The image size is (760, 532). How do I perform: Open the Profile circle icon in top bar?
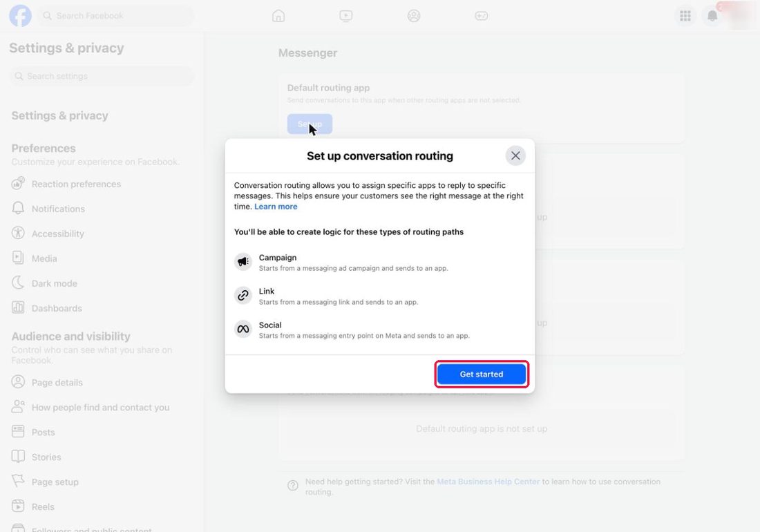pos(413,16)
